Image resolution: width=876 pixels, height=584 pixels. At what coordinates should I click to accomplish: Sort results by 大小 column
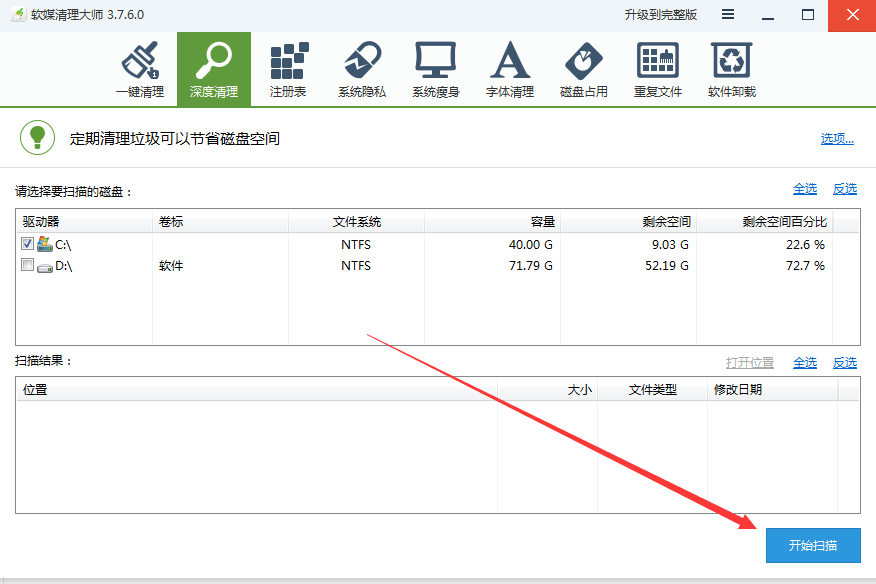pyautogui.click(x=548, y=390)
